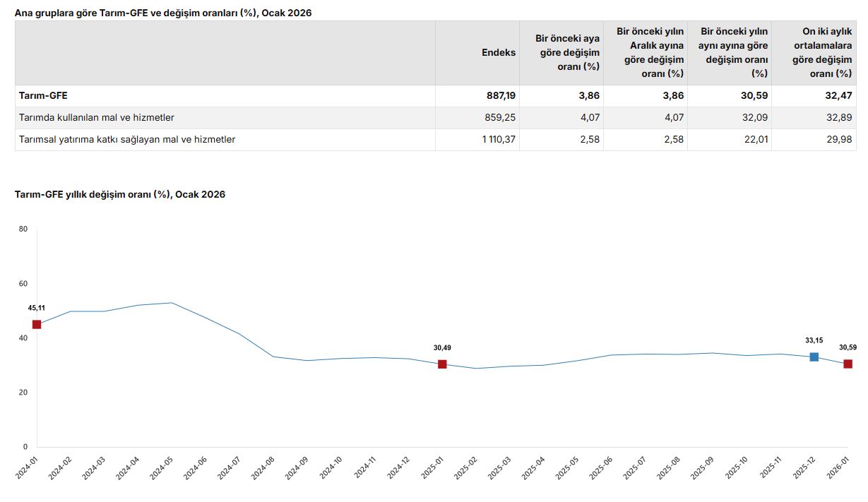The width and height of the screenshot is (868, 502).
Task: Click the 2025-06 x-axis label
Action: click(600, 467)
